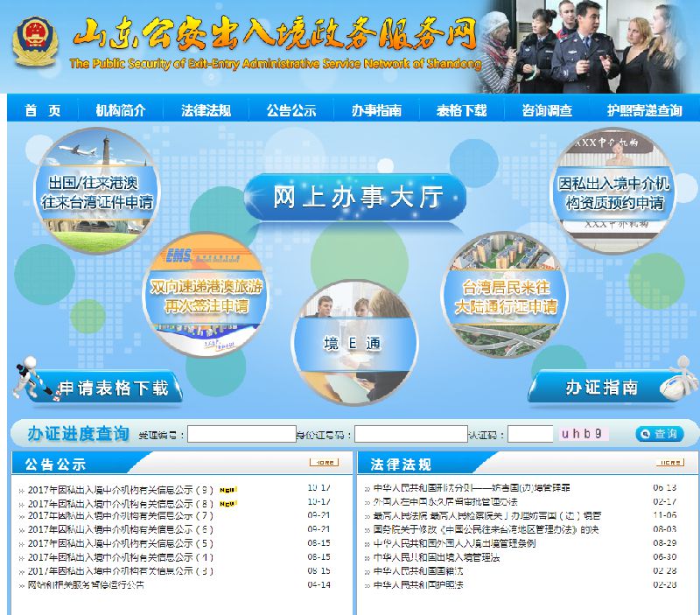Click the 查询 search button
Screen dimensions: 700x615
click(x=660, y=434)
